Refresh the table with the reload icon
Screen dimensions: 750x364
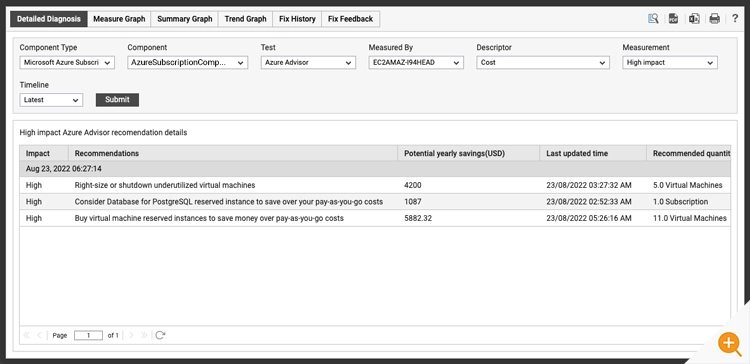(x=160, y=335)
